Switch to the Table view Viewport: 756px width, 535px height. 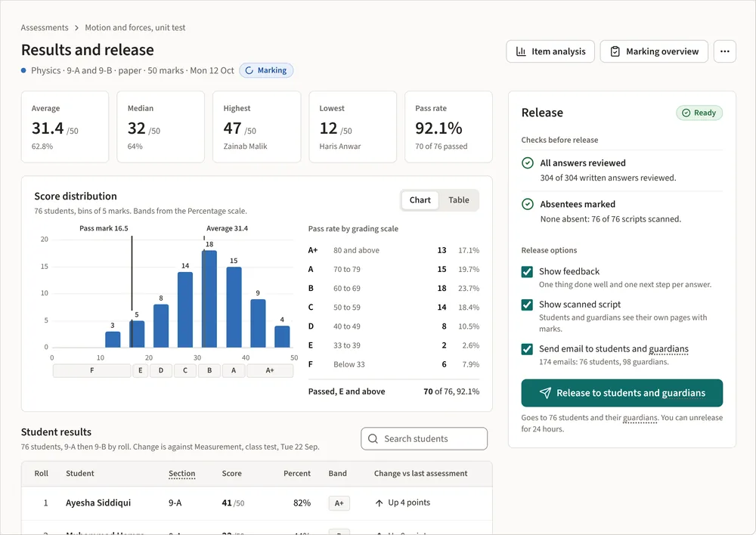(x=459, y=200)
